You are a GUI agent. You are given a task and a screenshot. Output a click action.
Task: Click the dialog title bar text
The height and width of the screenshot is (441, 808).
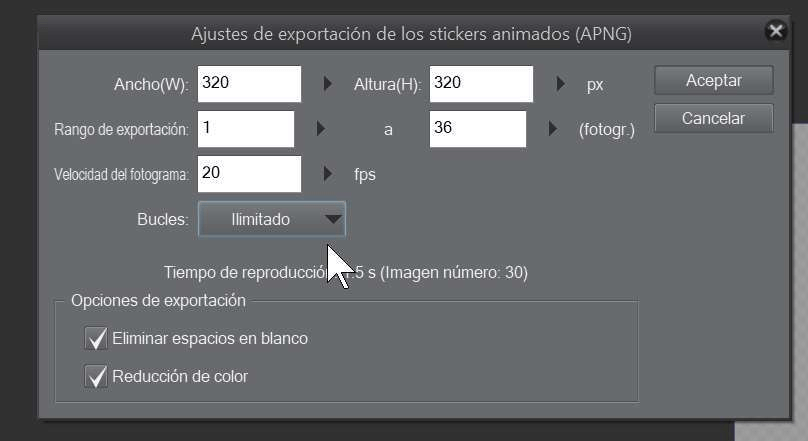pyautogui.click(x=411, y=34)
